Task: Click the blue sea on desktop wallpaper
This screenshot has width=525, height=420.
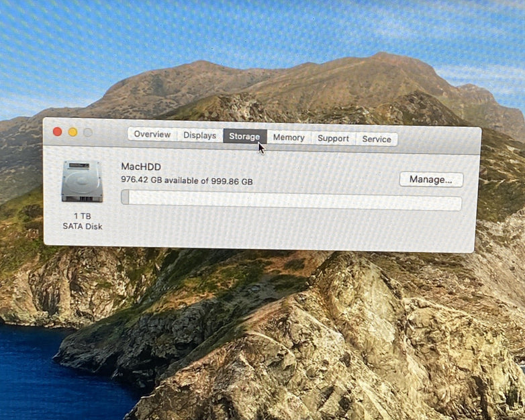Action: click(40, 376)
